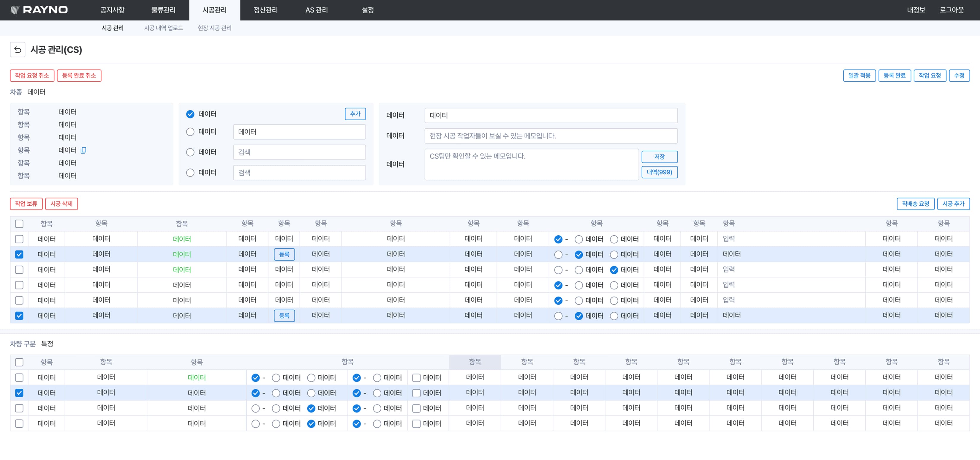The width and height of the screenshot is (980, 460).
Task: Click the 수정 button
Action: (x=959, y=75)
